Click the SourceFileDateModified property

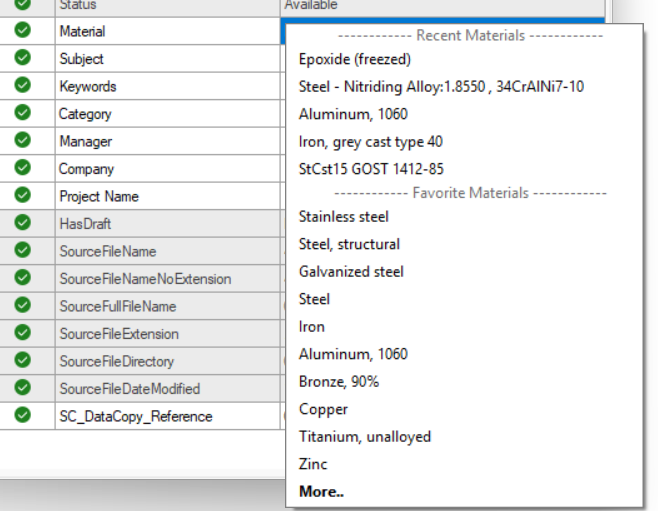[x=130, y=389]
